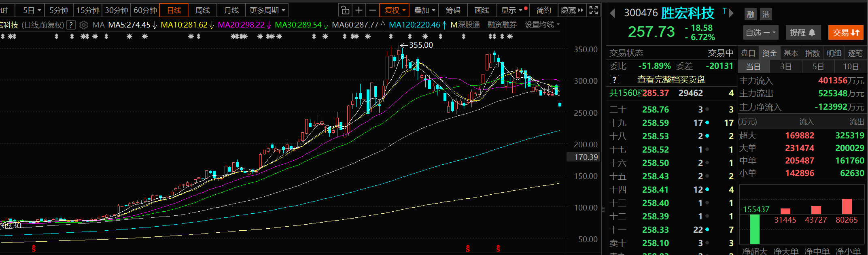Select MA10 moving average indicator
Image resolution: width=868 pixels, height=255 pixels.
184,25
